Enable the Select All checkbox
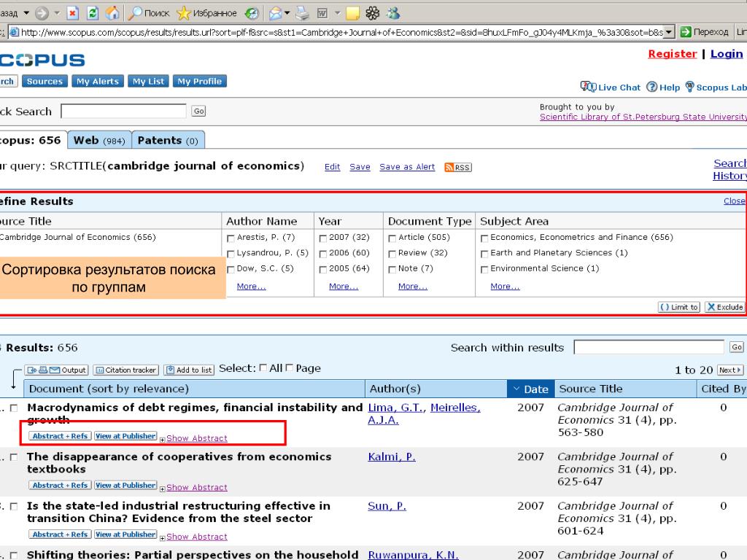747x560 pixels. coord(263,367)
